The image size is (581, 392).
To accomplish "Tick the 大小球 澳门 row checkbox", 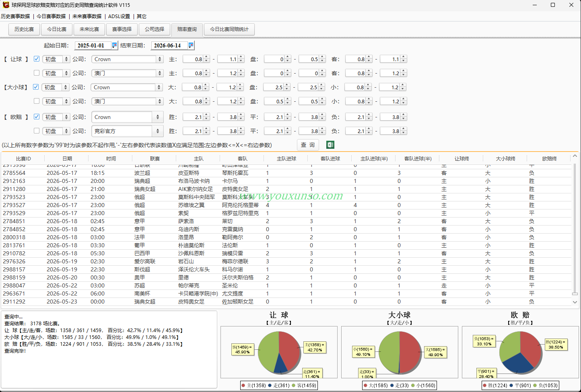I will 37,101.
